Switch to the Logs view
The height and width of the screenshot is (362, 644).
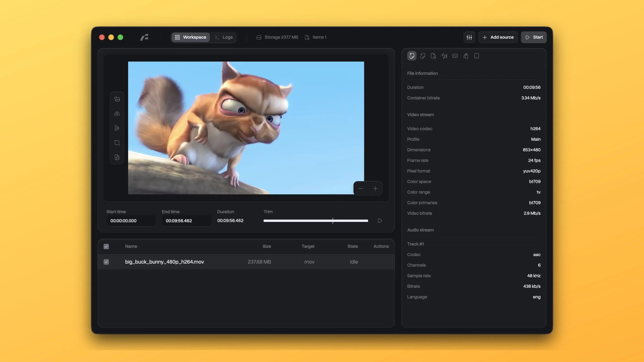(x=224, y=37)
